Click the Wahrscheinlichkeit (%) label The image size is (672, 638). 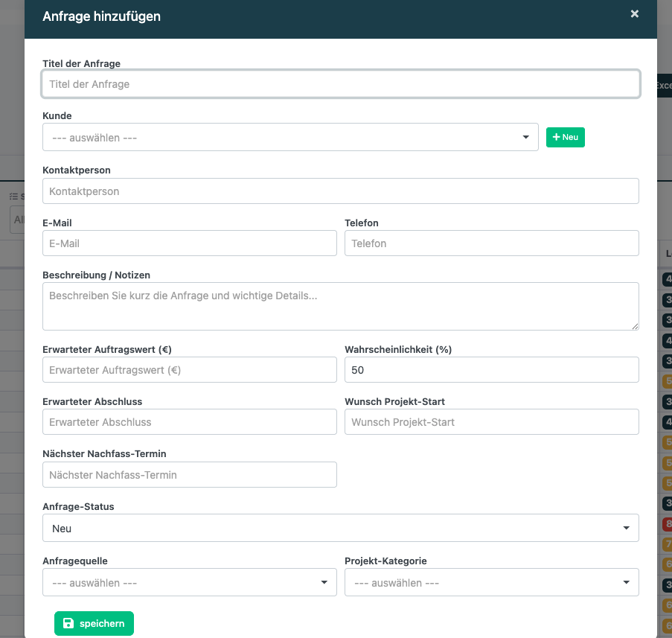coord(398,349)
